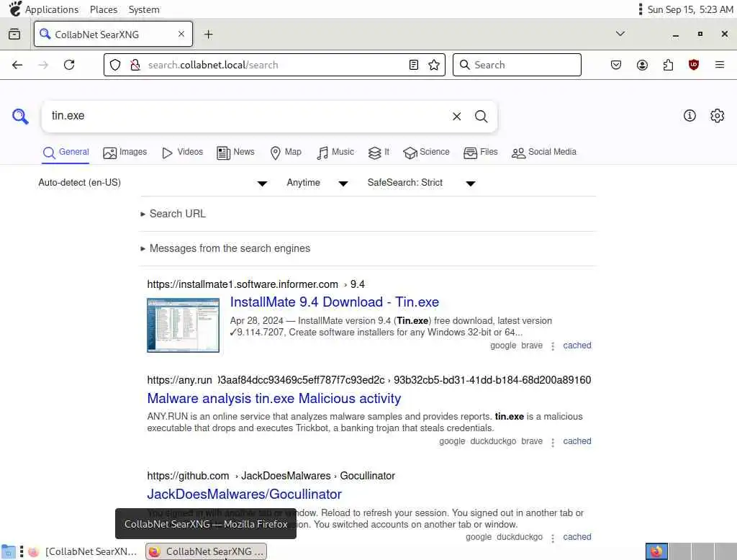737x560 pixels.
Task: Open more options for InstallMate result
Action: click(x=553, y=346)
